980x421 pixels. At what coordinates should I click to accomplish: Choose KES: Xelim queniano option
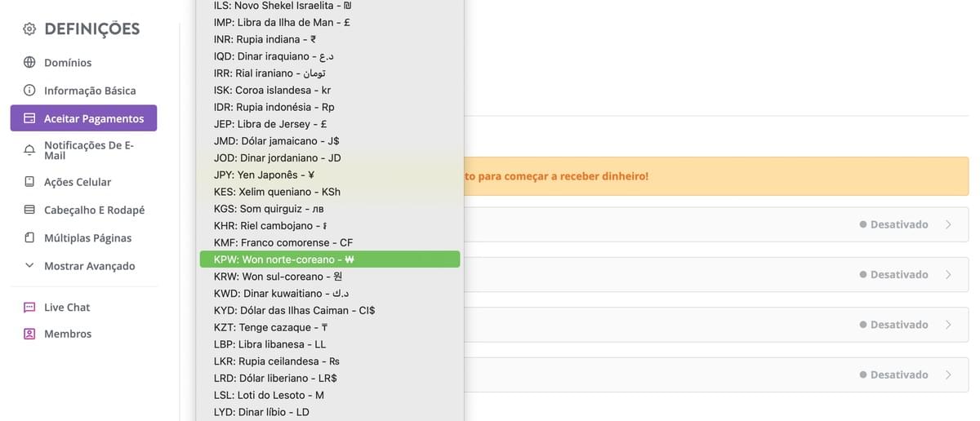tap(330, 192)
